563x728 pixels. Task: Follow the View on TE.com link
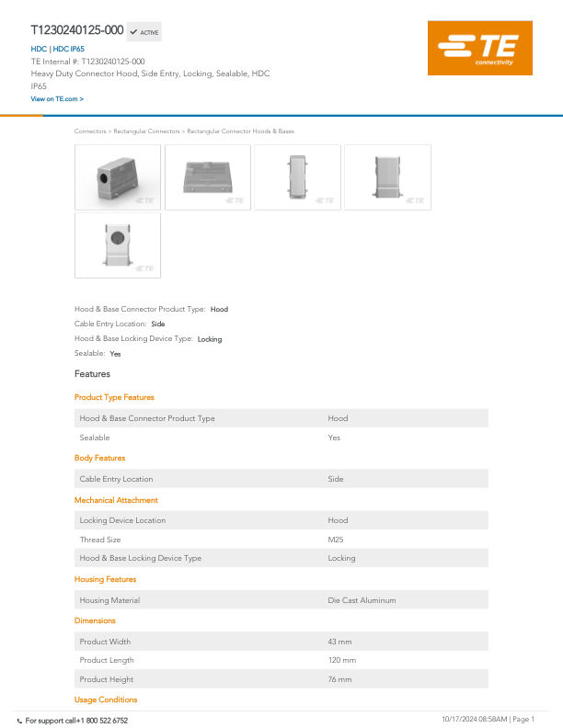coord(57,99)
